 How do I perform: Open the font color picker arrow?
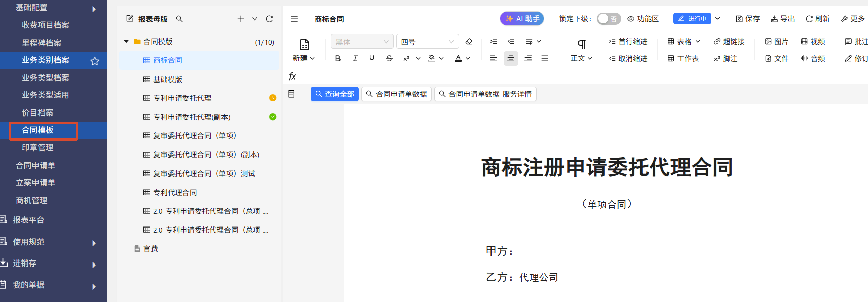pos(468,59)
